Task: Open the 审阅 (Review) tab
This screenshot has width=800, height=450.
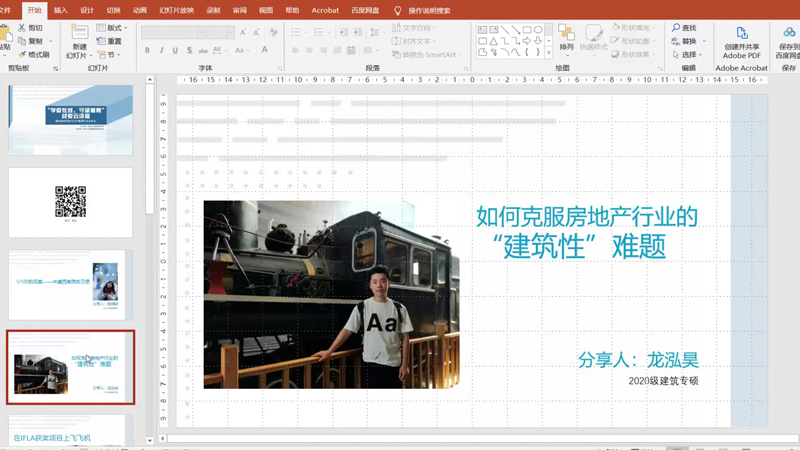Action: pos(240,10)
